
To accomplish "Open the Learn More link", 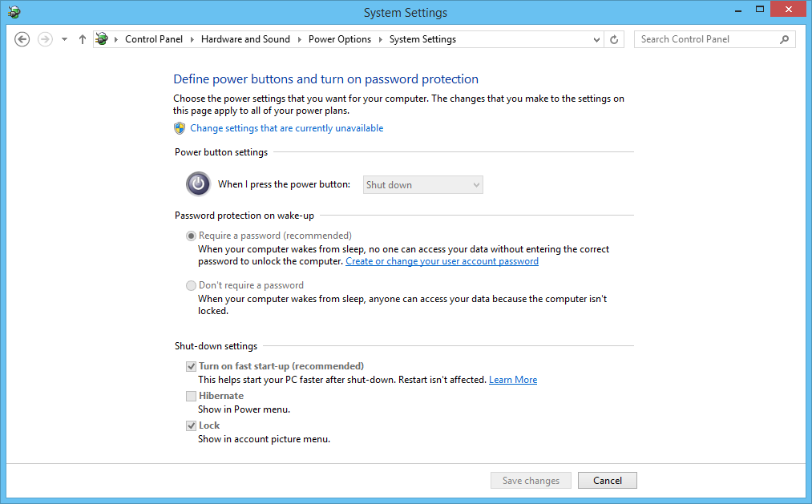I will click(513, 379).
